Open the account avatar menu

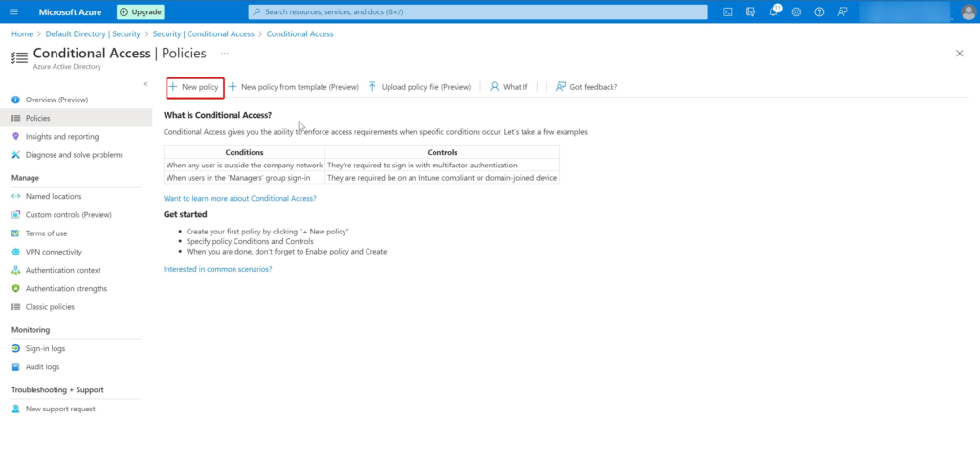point(969,11)
